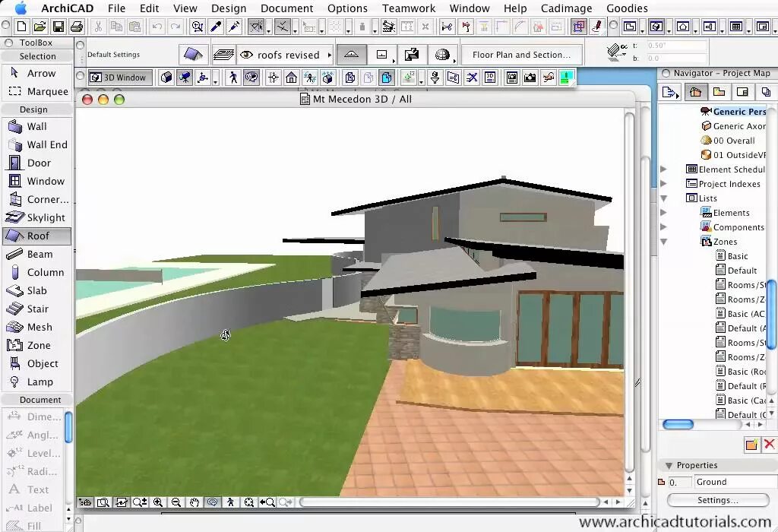Select the Slab tool
Viewport: 778px width, 532px height.
[36, 291]
